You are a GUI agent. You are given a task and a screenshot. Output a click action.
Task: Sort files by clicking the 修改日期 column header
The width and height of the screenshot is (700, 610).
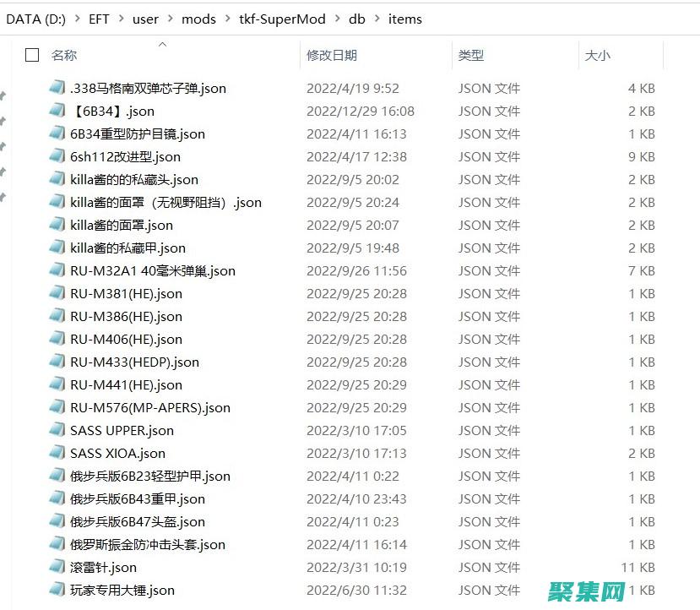coord(332,54)
